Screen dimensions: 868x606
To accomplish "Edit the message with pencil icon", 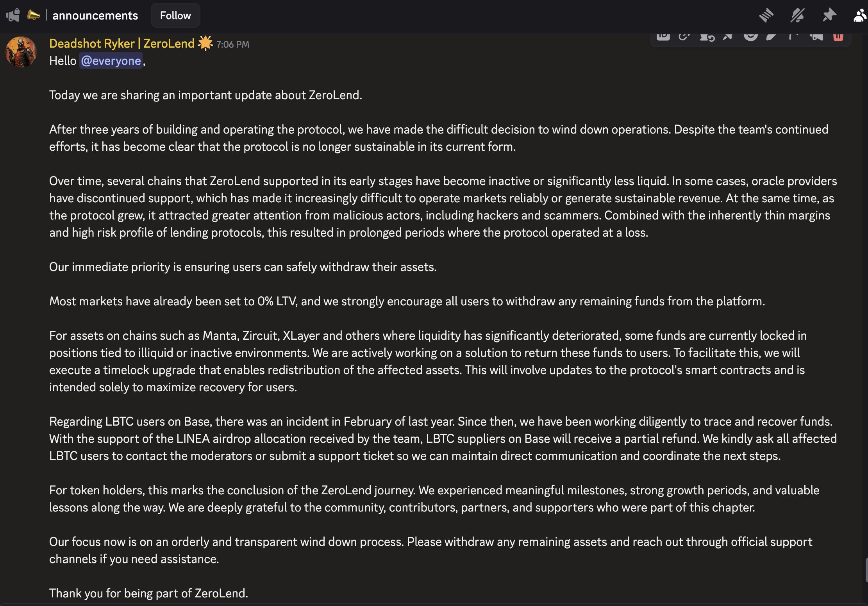I will (x=771, y=37).
